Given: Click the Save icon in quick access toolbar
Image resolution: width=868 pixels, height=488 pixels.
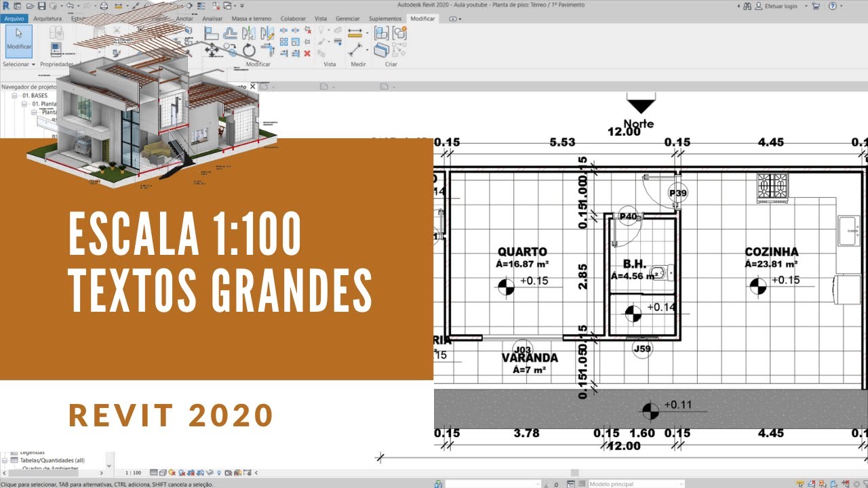Looking at the screenshot, I should 41,6.
